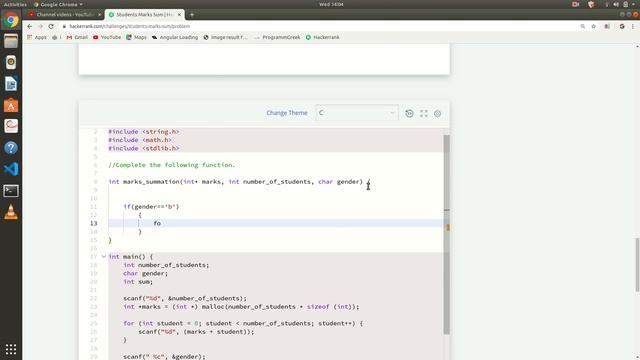Viewport: 640px width, 360px height.
Task: Reload the page with refresh icon
Action: coord(51,26)
